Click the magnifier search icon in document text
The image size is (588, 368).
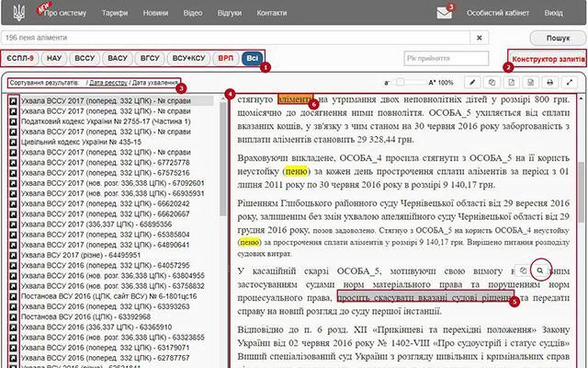[541, 271]
